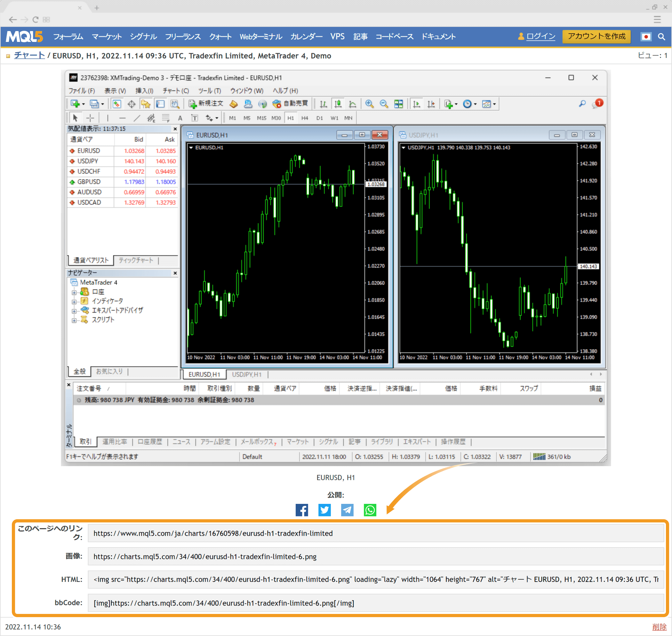Close the Navigator (ナビゲーター) panel
The width and height of the screenshot is (672, 636).
tap(175, 273)
